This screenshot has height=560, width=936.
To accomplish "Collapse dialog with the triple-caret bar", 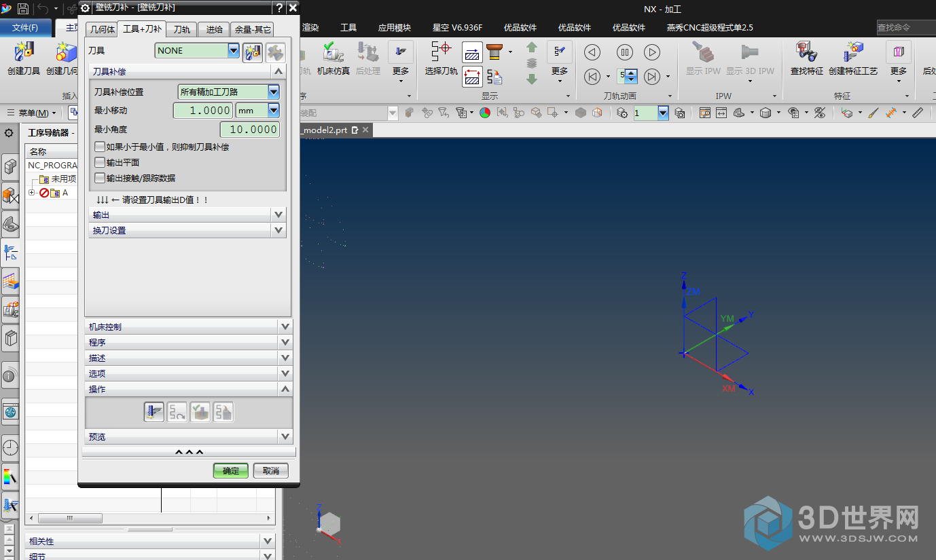I will click(189, 452).
